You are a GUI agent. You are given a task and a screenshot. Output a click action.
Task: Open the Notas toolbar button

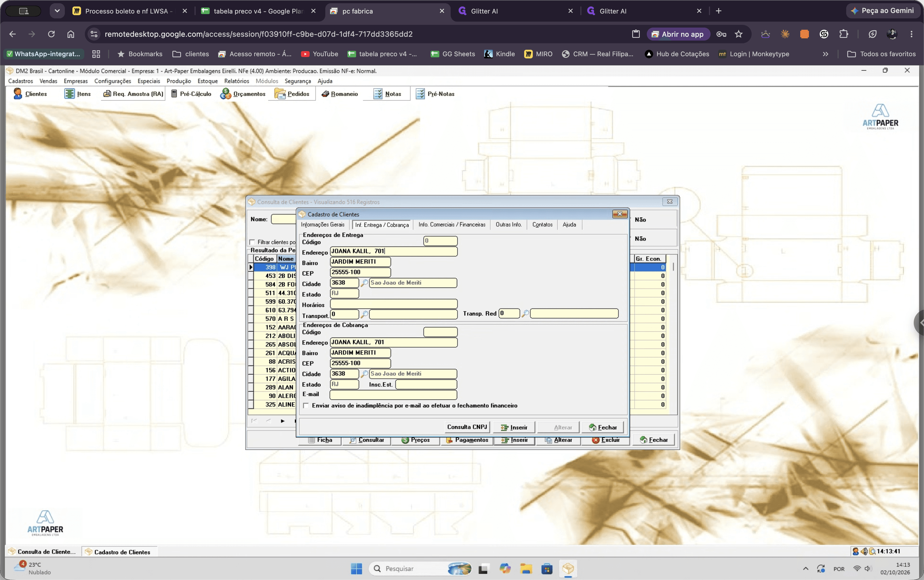point(387,94)
